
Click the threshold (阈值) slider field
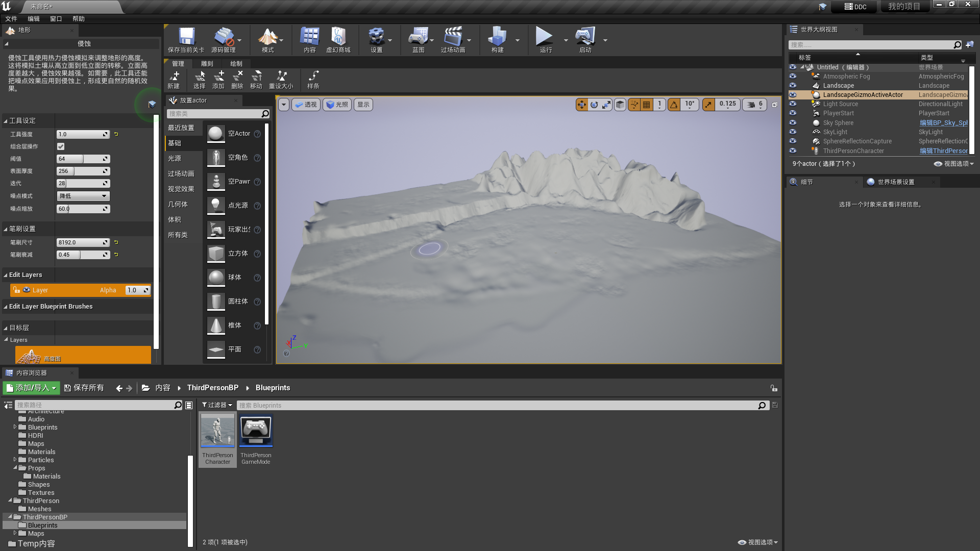point(83,159)
